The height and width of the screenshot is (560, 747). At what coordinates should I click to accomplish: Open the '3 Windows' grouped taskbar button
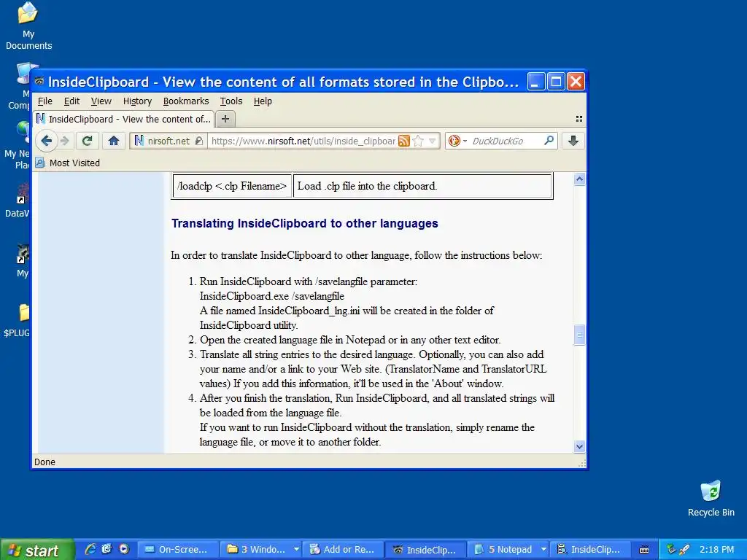pos(262,550)
